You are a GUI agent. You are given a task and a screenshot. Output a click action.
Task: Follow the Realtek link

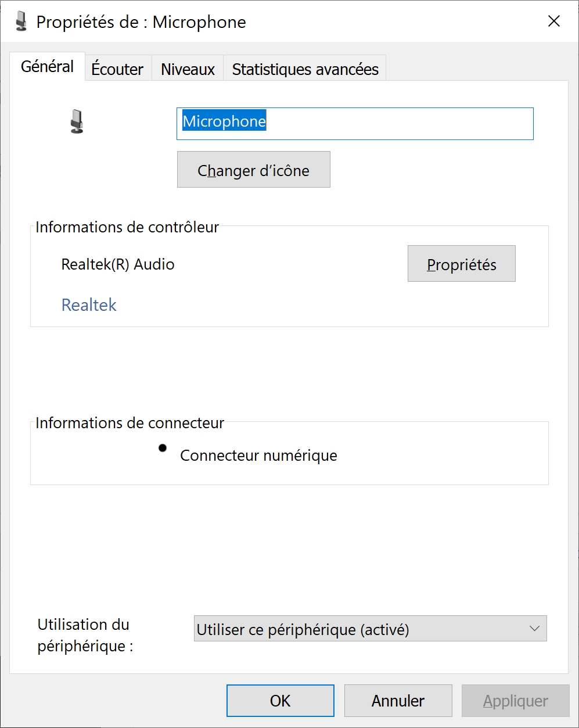(x=89, y=304)
